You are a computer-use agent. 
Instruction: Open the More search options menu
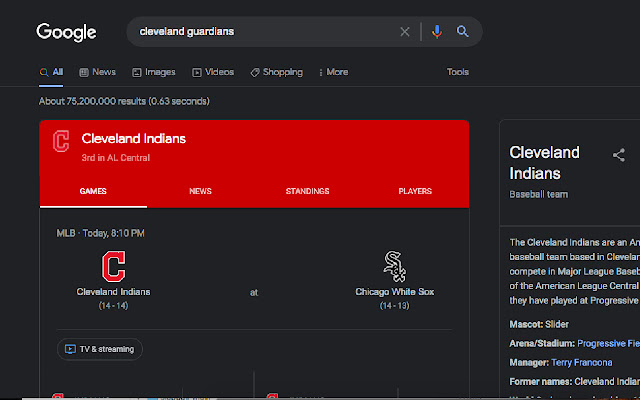[x=333, y=72]
